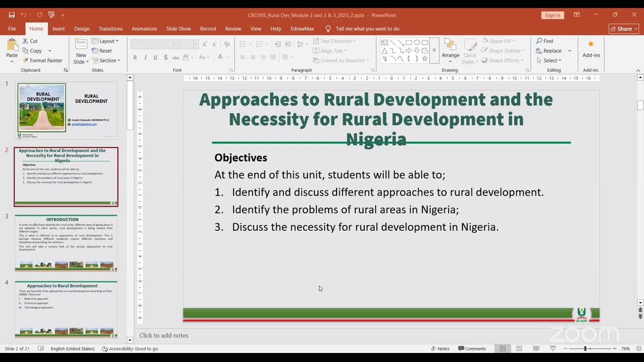
Task: Open the EdrawMax ribbon tab
Action: tap(302, 29)
